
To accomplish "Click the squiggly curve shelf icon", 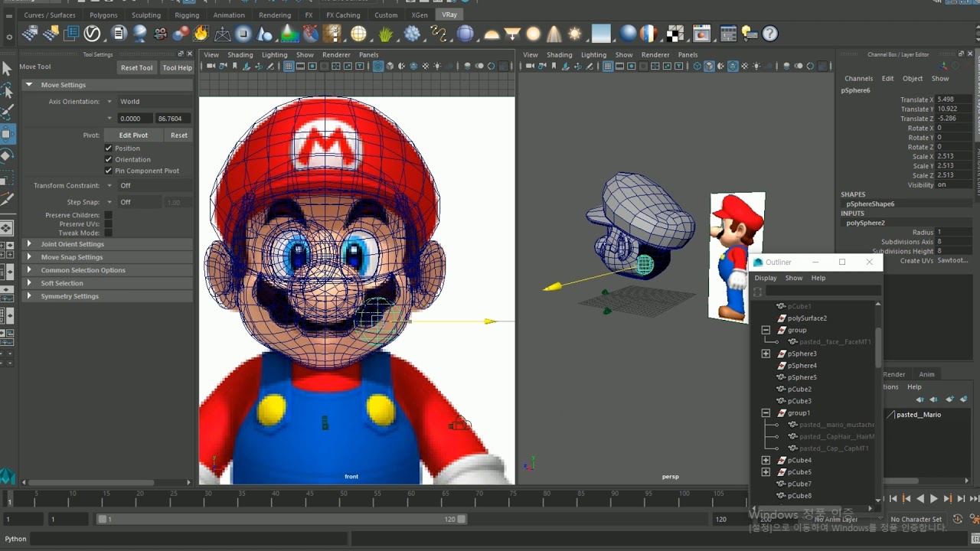I will 439,34.
